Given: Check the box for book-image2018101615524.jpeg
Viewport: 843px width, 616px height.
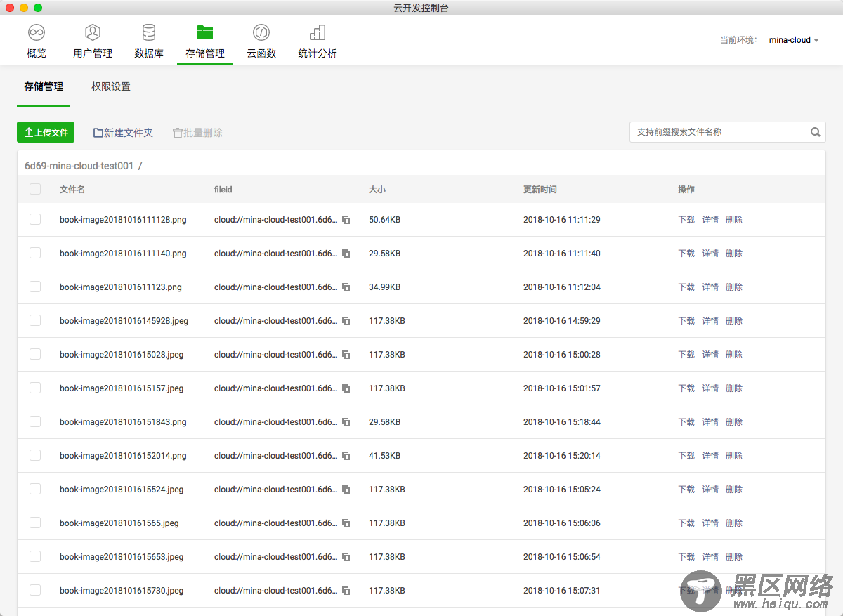Looking at the screenshot, I should [x=35, y=489].
